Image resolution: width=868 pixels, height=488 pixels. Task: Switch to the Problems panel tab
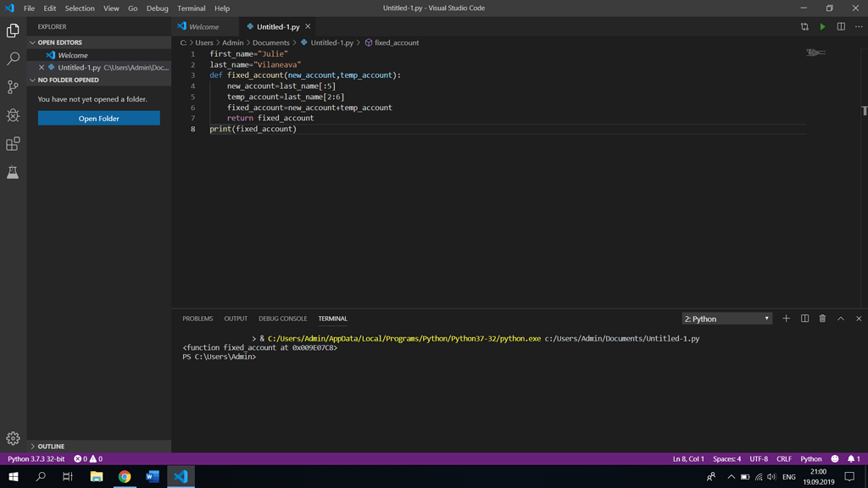(198, 319)
